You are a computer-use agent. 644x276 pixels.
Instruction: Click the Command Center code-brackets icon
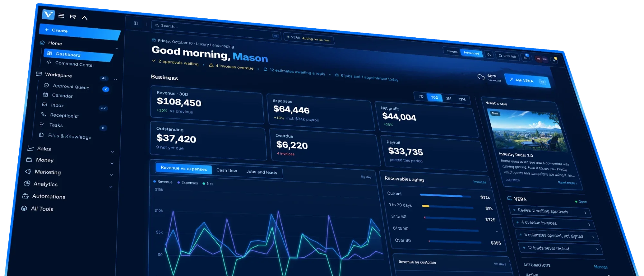(x=49, y=62)
